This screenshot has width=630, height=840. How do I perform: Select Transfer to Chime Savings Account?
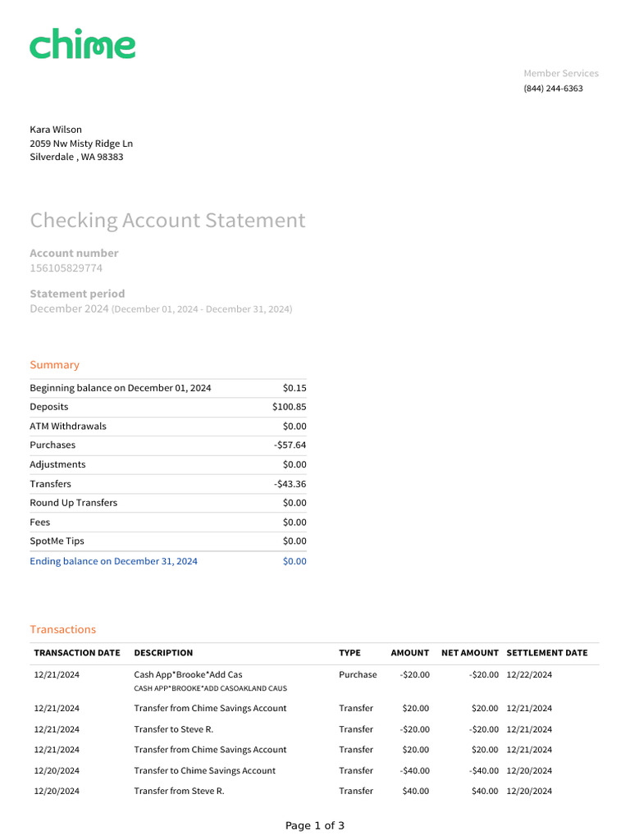(x=204, y=771)
